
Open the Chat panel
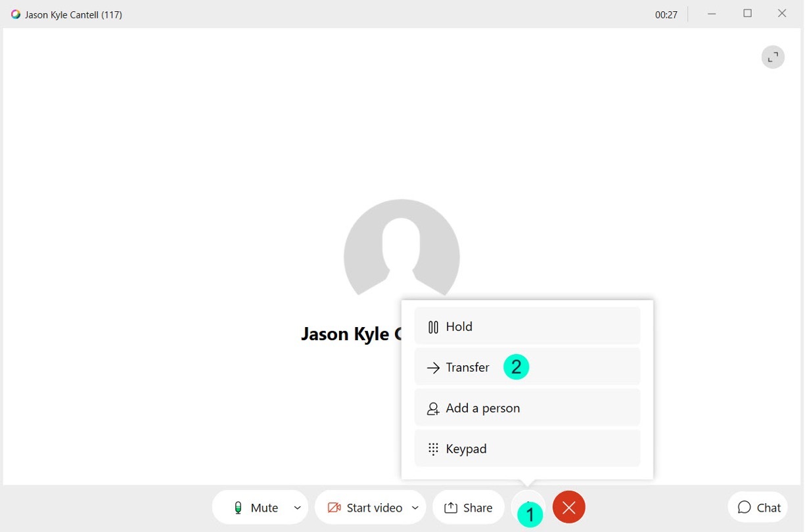click(x=758, y=507)
